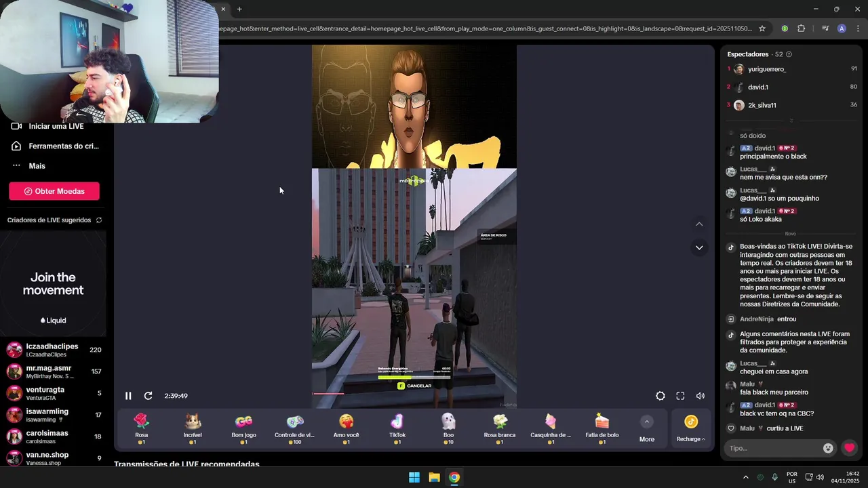Open the Espectadores help question icon
This screenshot has height=488, width=868.
[x=789, y=54]
